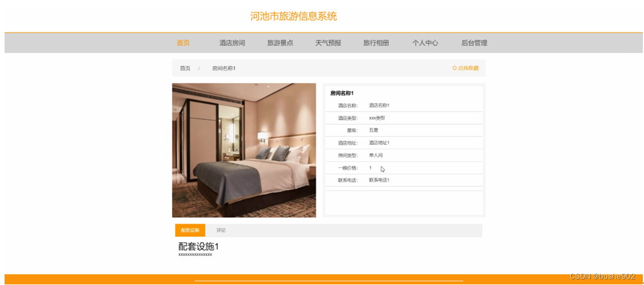
Task: Go to 酒店房间 in navigation bar
Action: [232, 43]
